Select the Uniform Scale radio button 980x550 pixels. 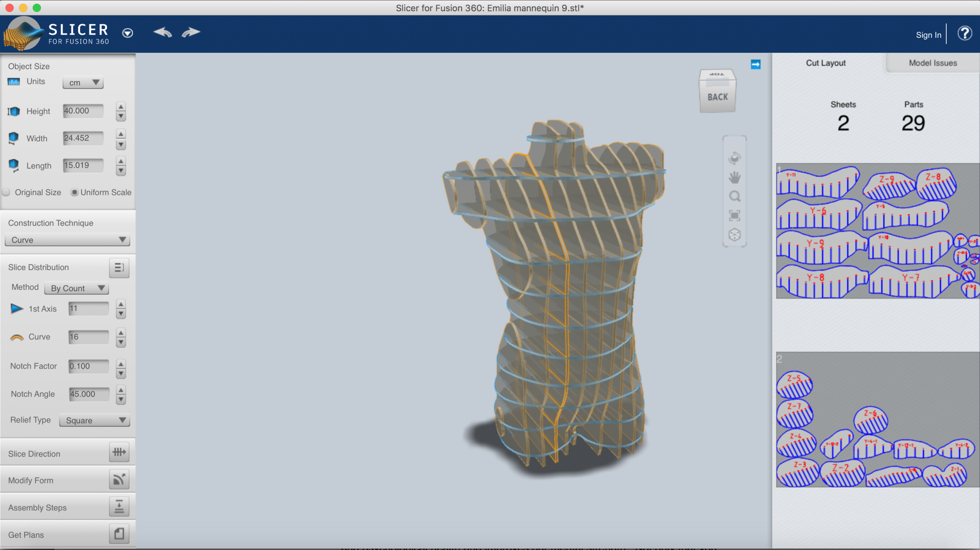click(74, 192)
